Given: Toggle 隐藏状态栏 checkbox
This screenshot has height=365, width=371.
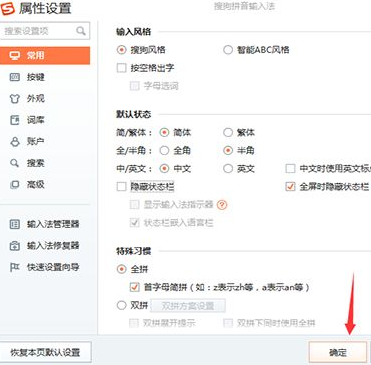Looking at the screenshot, I should (x=121, y=186).
